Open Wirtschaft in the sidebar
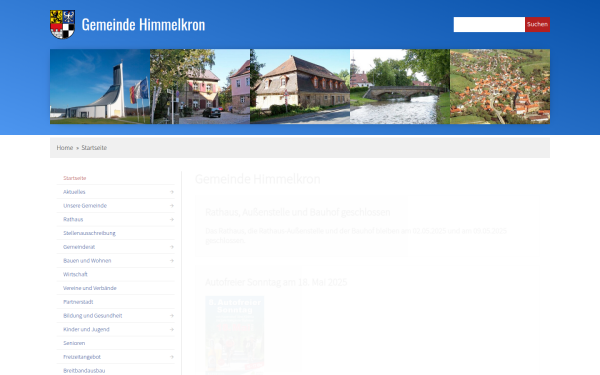The width and height of the screenshot is (600, 375). 75,274
